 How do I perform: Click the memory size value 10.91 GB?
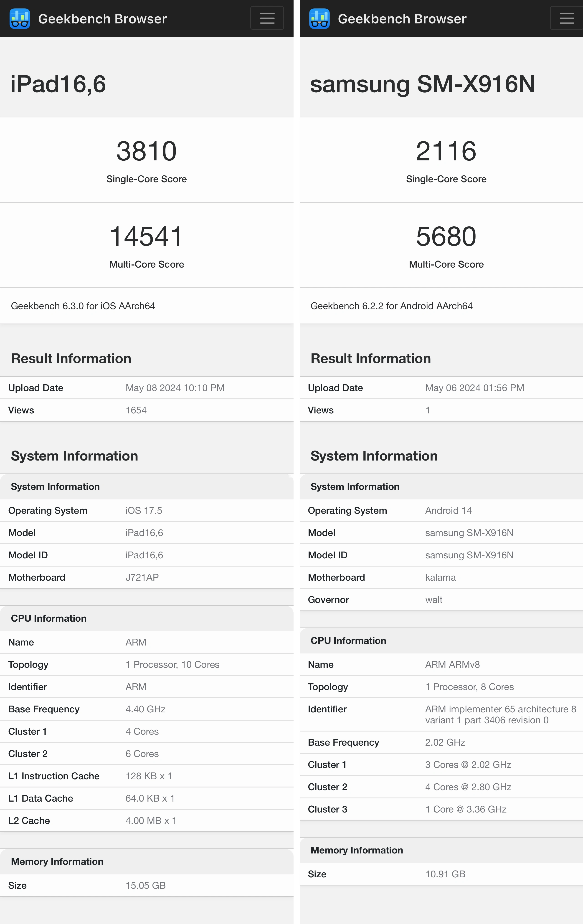pos(445,874)
